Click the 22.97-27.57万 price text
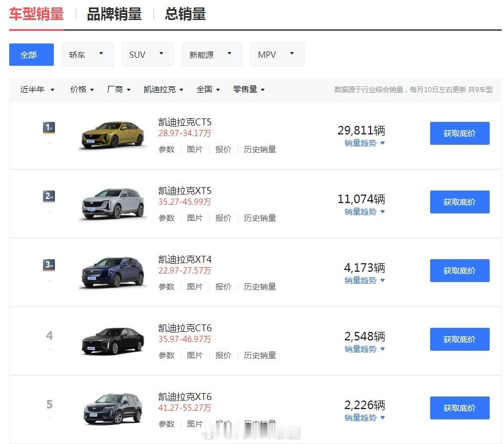This screenshot has height=444, width=504. [x=184, y=271]
